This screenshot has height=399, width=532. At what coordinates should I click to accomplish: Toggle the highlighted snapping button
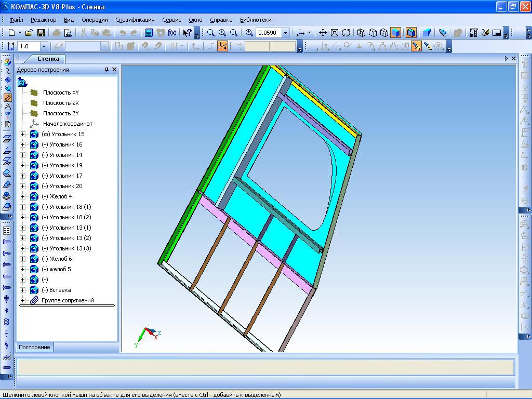click(223, 46)
